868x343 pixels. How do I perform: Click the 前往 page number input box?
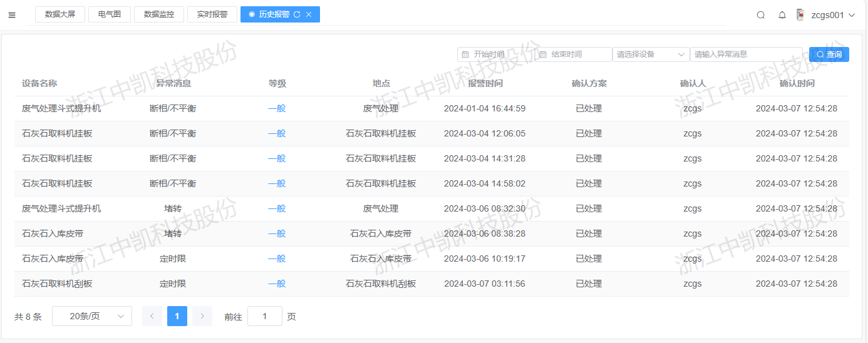(x=264, y=316)
